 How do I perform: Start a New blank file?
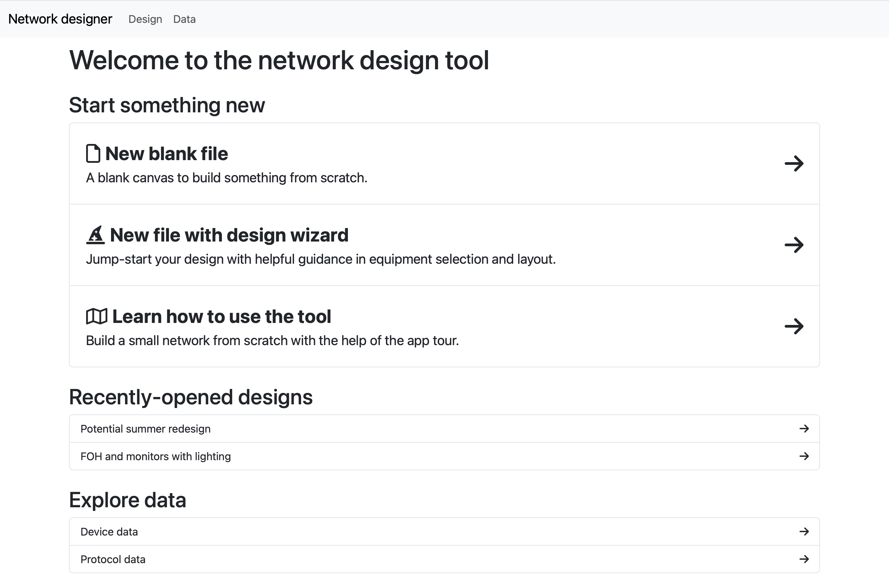(167, 153)
